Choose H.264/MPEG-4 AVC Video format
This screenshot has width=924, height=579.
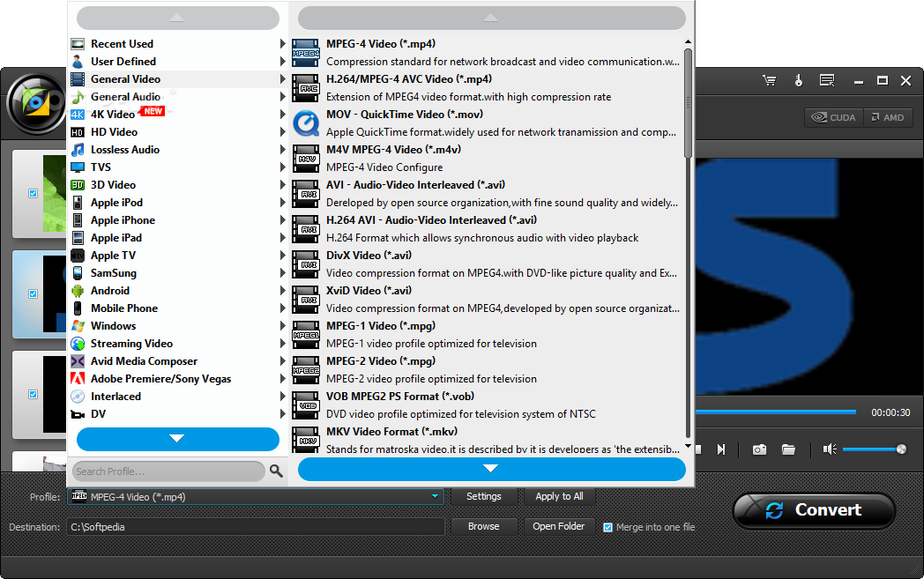pos(488,88)
